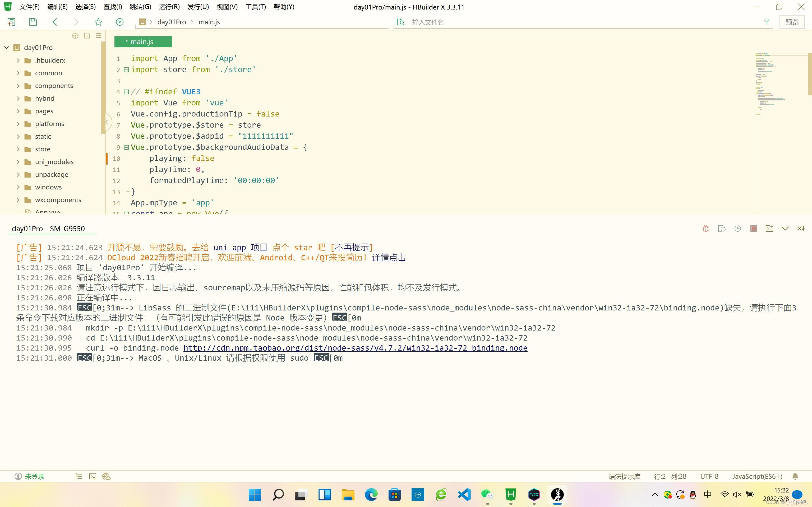Save the file using the save icon
This screenshot has width=812, height=507.
pos(33,22)
